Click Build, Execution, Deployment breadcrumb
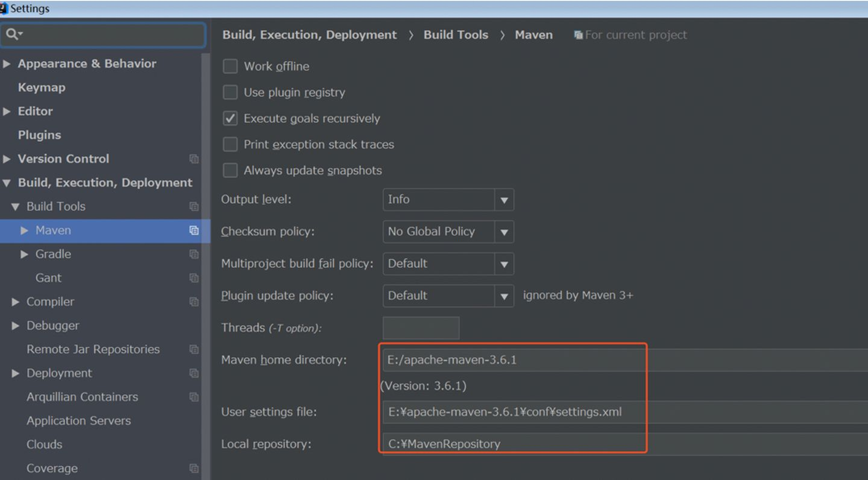This screenshot has width=868, height=480. 309,35
